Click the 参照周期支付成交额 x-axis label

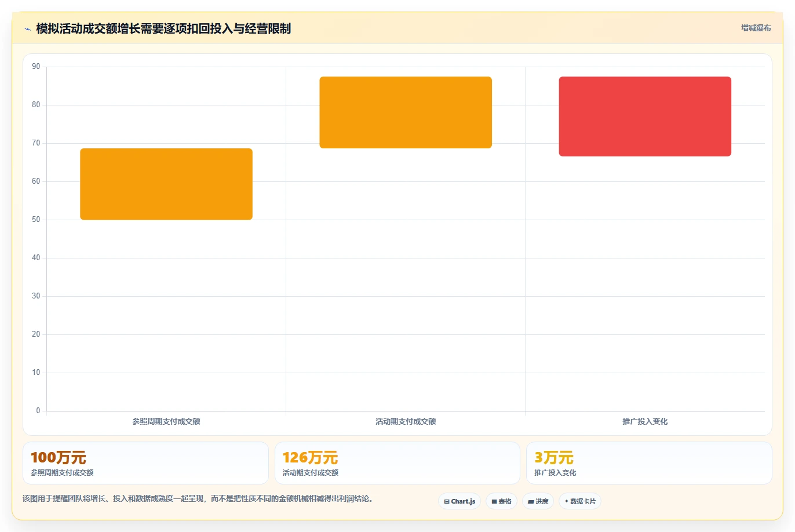coord(166,421)
